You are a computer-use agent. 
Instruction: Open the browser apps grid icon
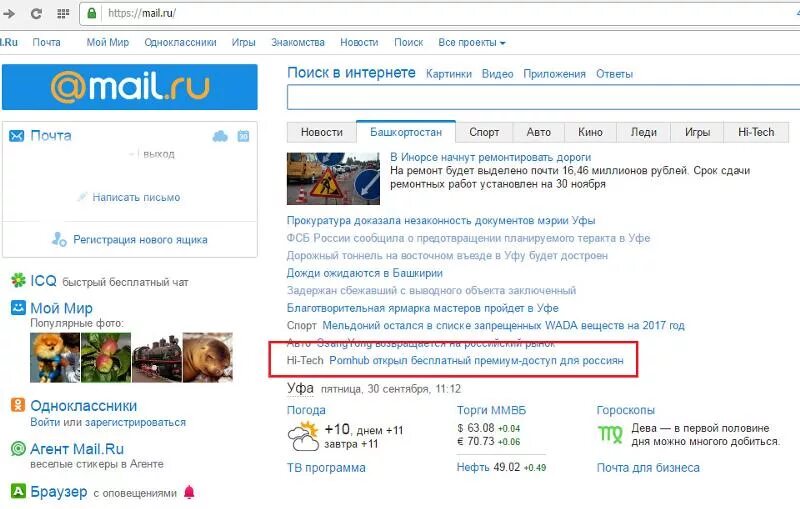click(63, 13)
